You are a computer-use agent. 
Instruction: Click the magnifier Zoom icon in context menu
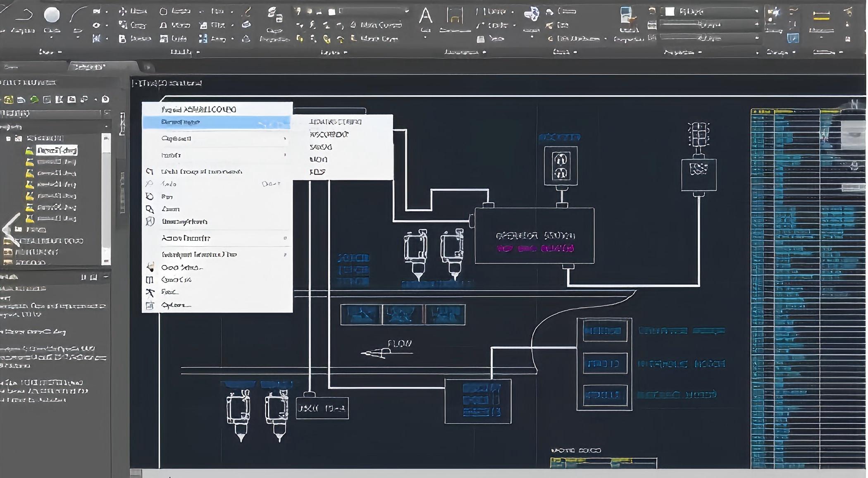[150, 209]
